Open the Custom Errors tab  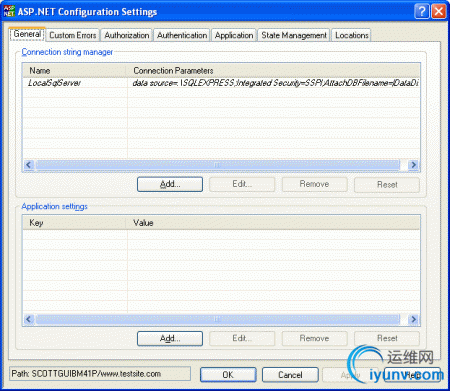point(73,35)
